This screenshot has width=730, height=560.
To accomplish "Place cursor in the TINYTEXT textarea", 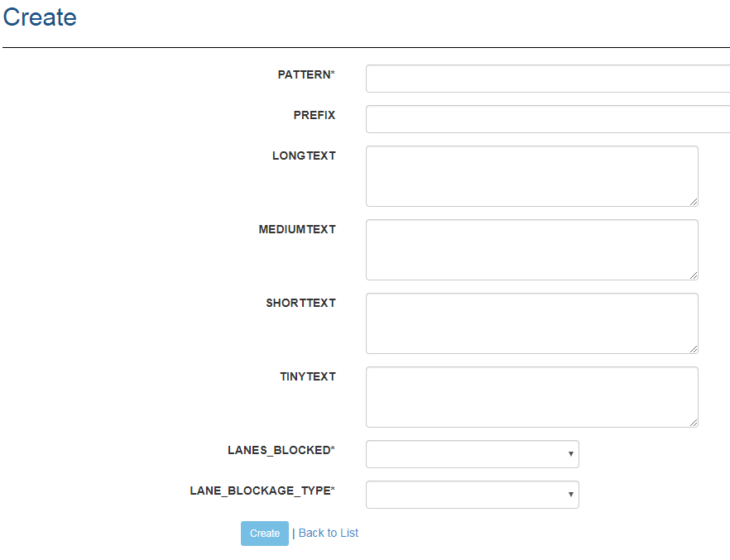I will click(x=531, y=397).
